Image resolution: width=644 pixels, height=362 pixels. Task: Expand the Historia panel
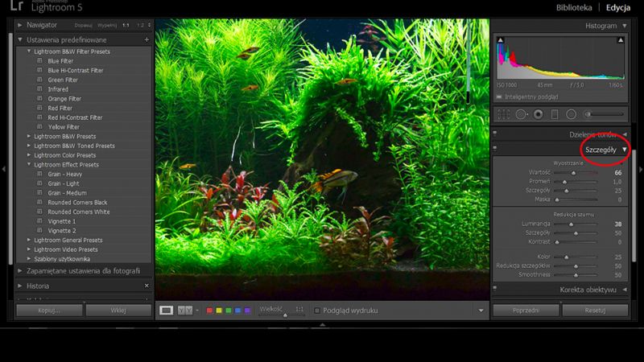pyautogui.click(x=19, y=286)
